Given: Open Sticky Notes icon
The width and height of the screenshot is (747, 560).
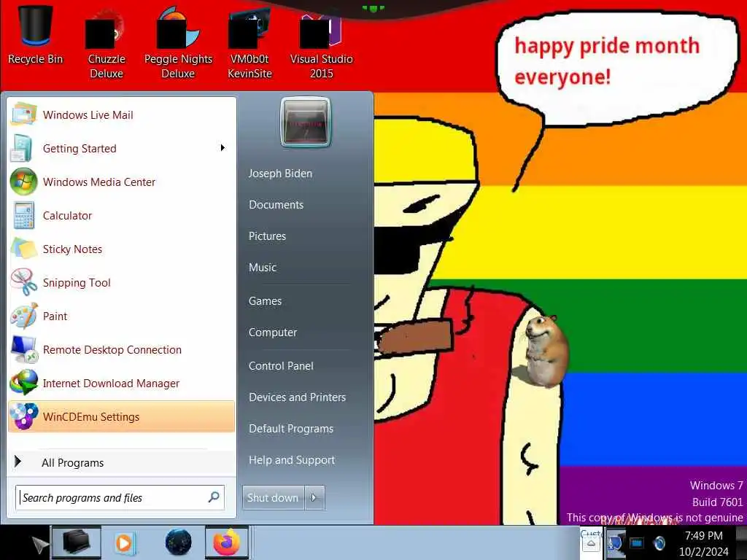Looking at the screenshot, I should [23, 249].
